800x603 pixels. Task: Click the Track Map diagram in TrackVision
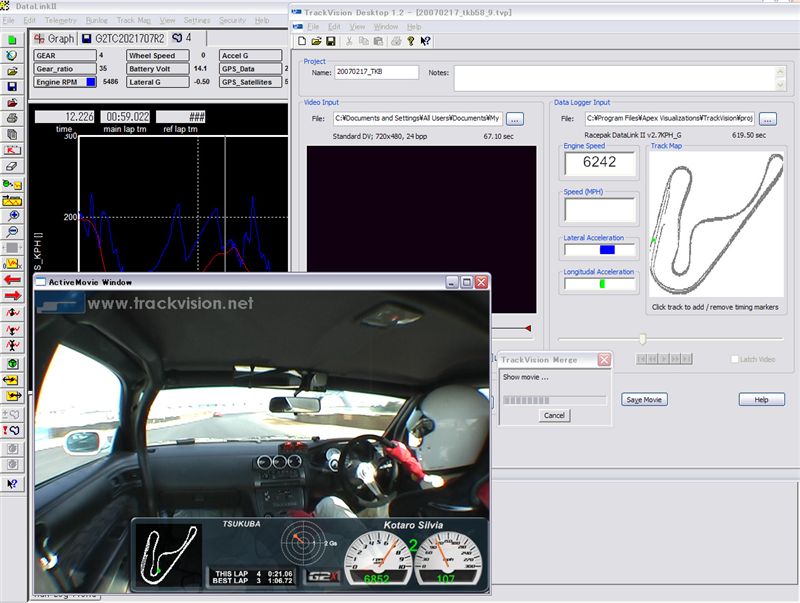point(716,224)
